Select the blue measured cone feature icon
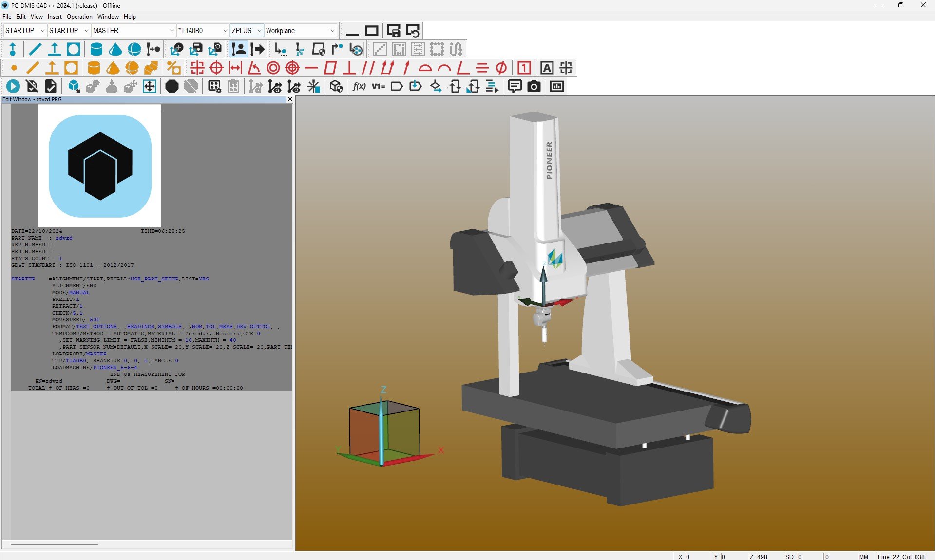The width and height of the screenshot is (935, 560). pos(115,49)
